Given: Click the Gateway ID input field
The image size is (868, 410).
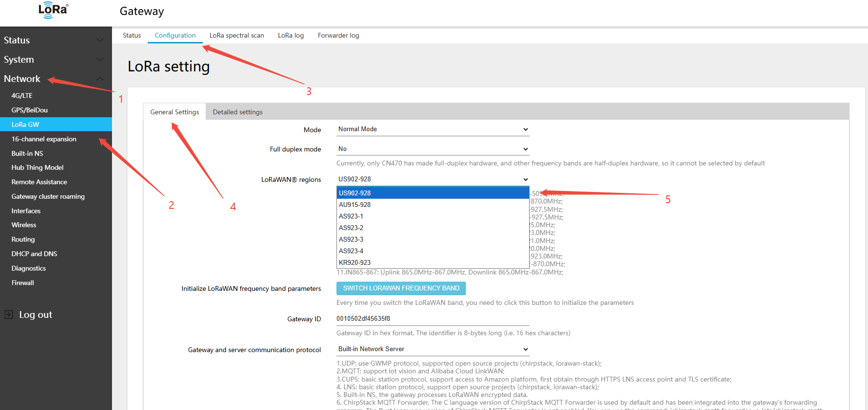Looking at the screenshot, I should click(433, 319).
